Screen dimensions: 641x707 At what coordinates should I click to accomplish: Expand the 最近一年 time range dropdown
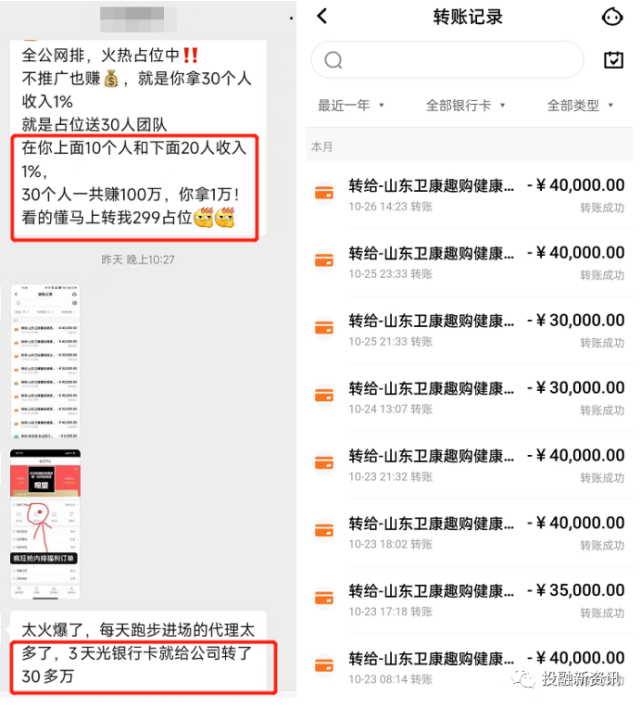[x=351, y=106]
